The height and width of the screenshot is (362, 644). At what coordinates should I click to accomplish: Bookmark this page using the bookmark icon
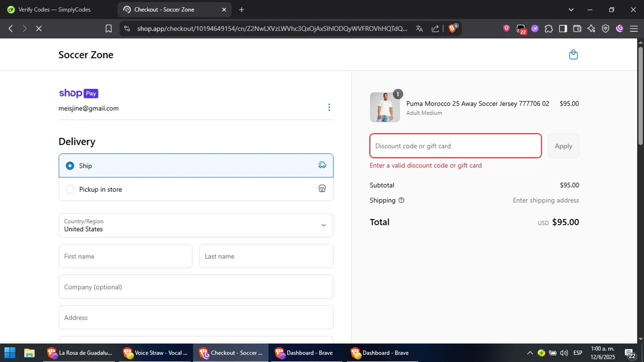(109, 28)
